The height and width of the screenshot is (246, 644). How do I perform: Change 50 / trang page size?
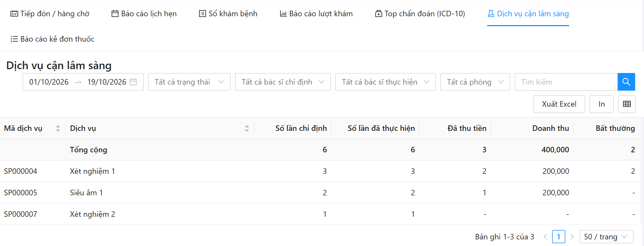(606, 237)
